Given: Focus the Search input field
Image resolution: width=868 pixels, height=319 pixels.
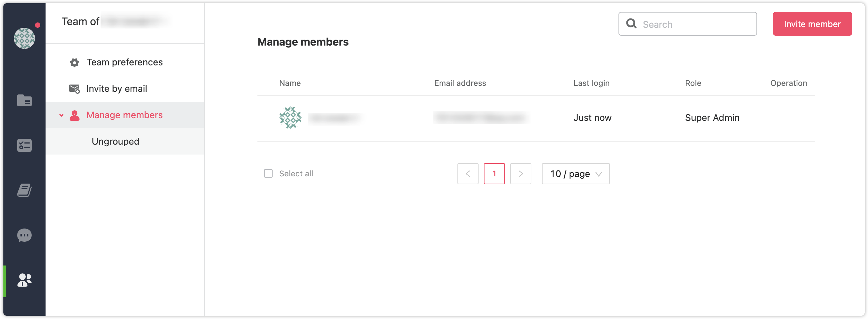Looking at the screenshot, I should tap(687, 23).
